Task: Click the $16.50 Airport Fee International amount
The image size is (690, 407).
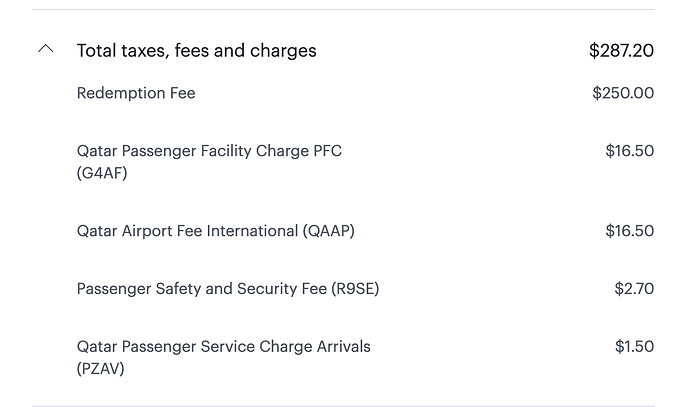Action: (x=629, y=231)
